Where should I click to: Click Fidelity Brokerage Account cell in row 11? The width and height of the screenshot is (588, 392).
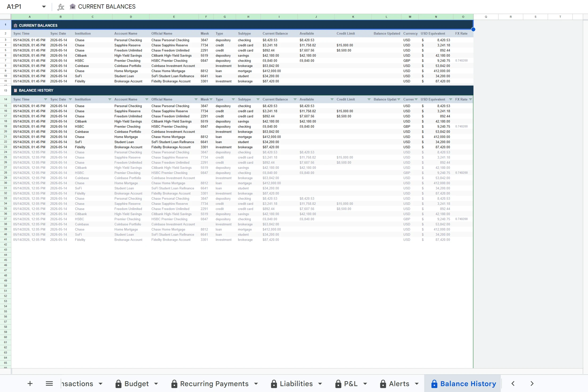[x=174, y=81]
